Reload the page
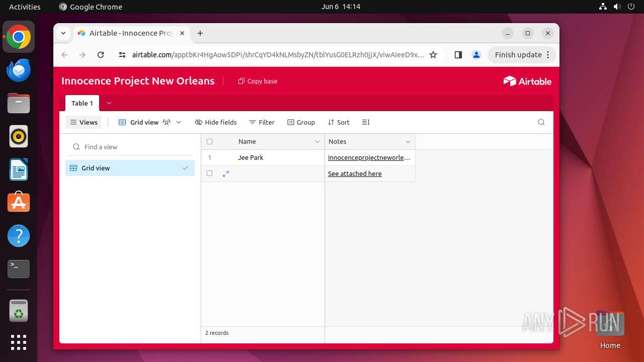 pyautogui.click(x=101, y=55)
